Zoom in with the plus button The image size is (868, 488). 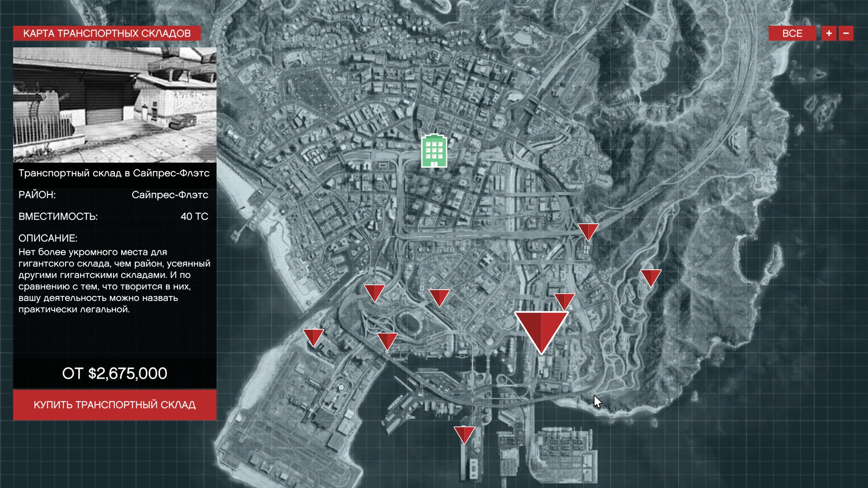tap(829, 33)
